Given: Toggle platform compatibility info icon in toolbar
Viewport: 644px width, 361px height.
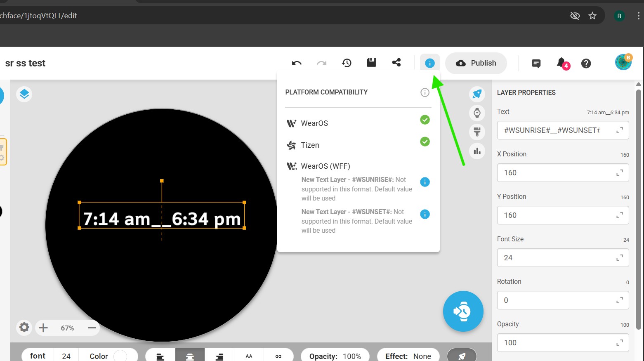Looking at the screenshot, I should pos(429,63).
